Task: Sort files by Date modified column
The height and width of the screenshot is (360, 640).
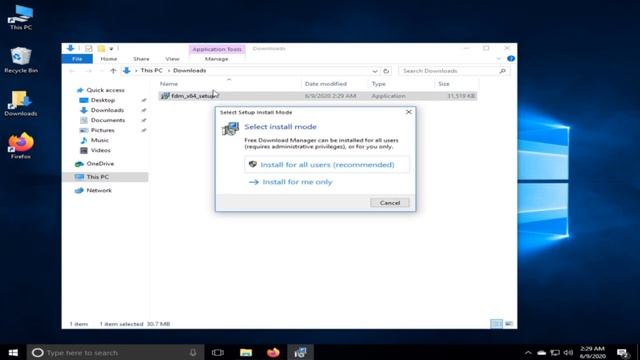Action: click(x=325, y=84)
